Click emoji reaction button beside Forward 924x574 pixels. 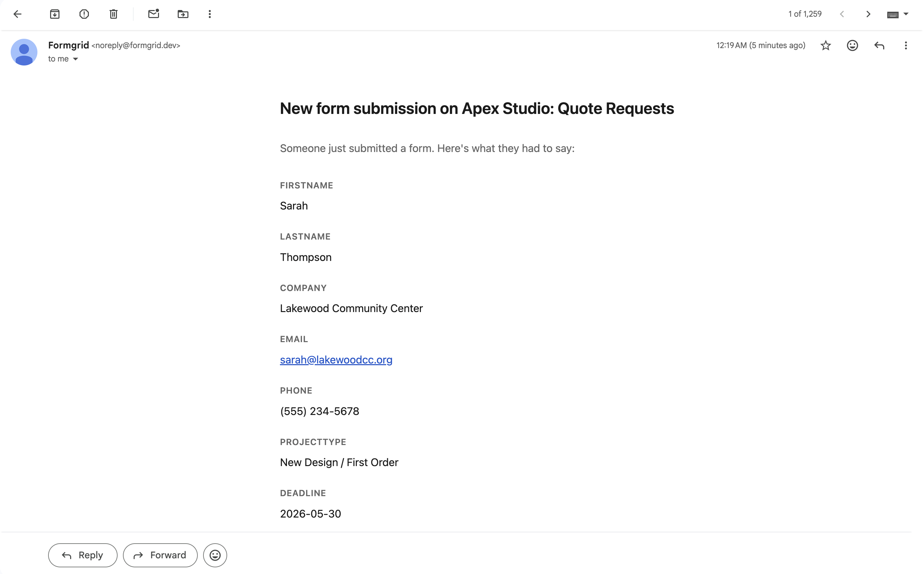point(215,555)
